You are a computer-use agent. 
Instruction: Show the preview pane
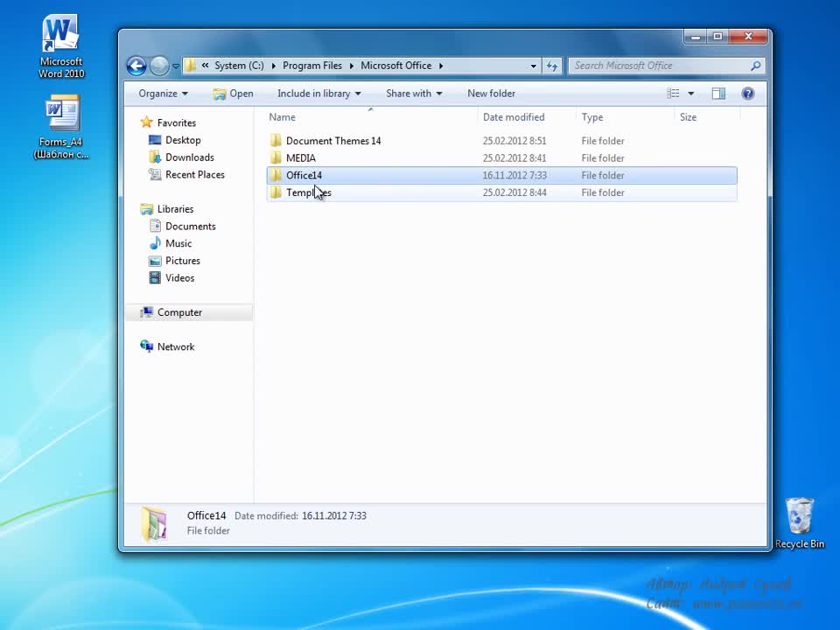(718, 94)
